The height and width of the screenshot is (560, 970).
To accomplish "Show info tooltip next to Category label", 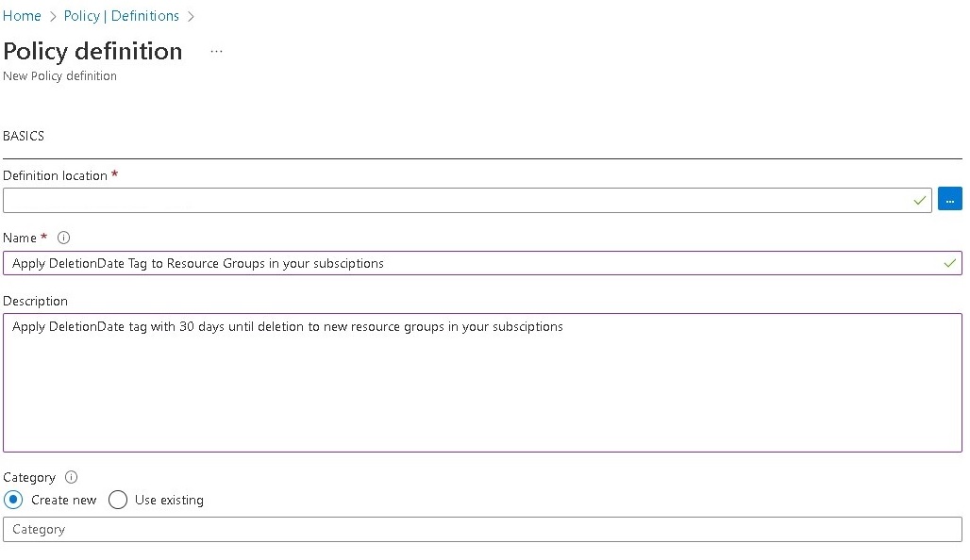I will [72, 478].
